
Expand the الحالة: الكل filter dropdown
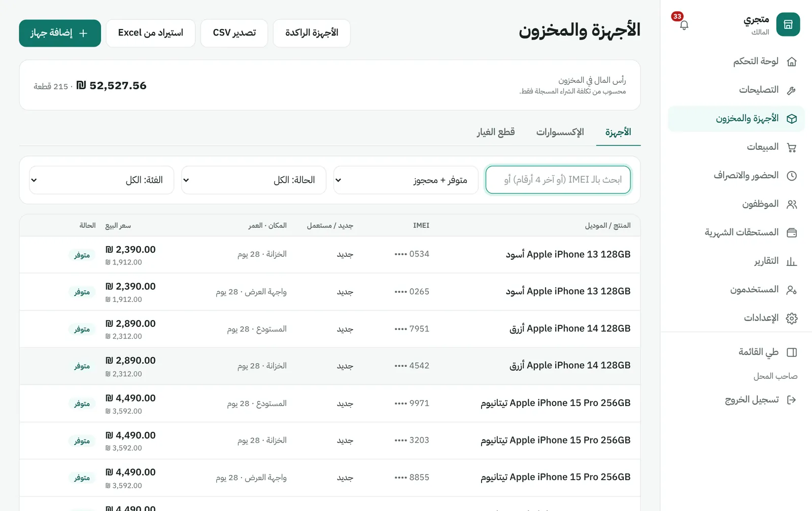click(x=253, y=180)
